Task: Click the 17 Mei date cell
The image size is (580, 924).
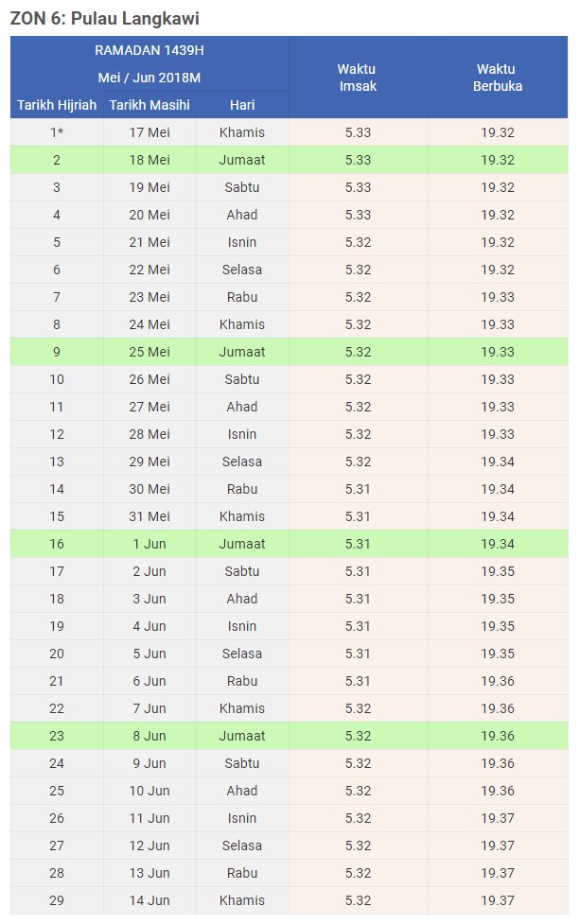Action: click(149, 132)
